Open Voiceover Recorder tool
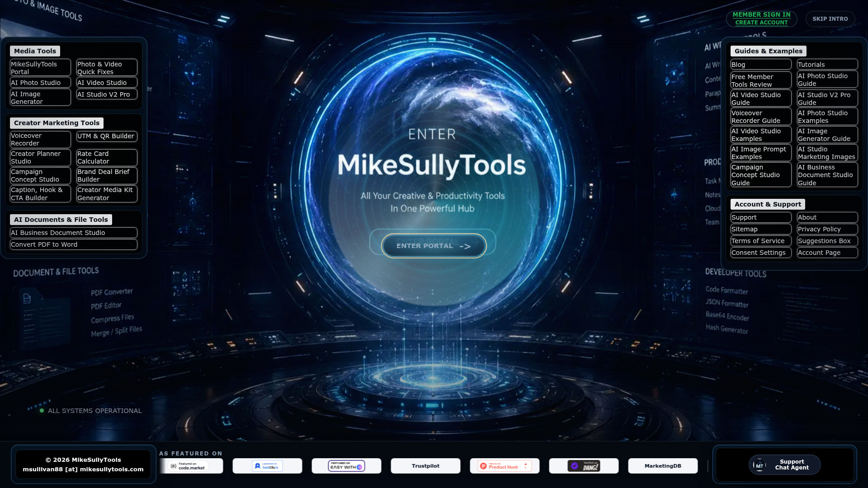The height and width of the screenshot is (488, 868). [40, 140]
